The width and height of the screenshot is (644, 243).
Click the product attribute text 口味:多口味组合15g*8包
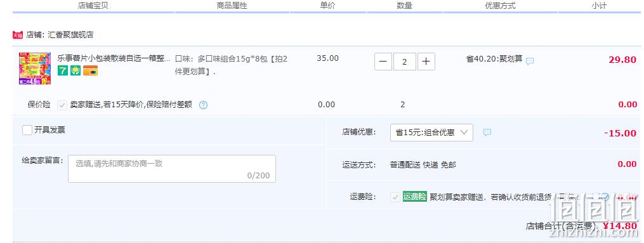231,65
